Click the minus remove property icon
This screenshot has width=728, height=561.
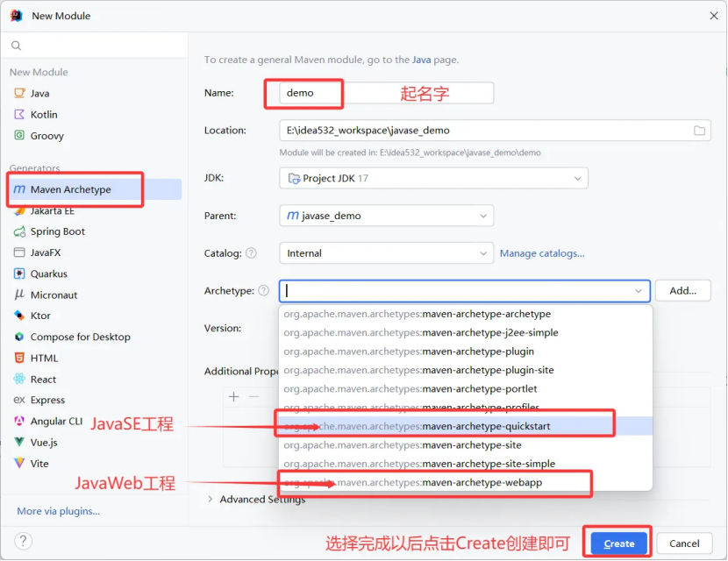pos(254,397)
